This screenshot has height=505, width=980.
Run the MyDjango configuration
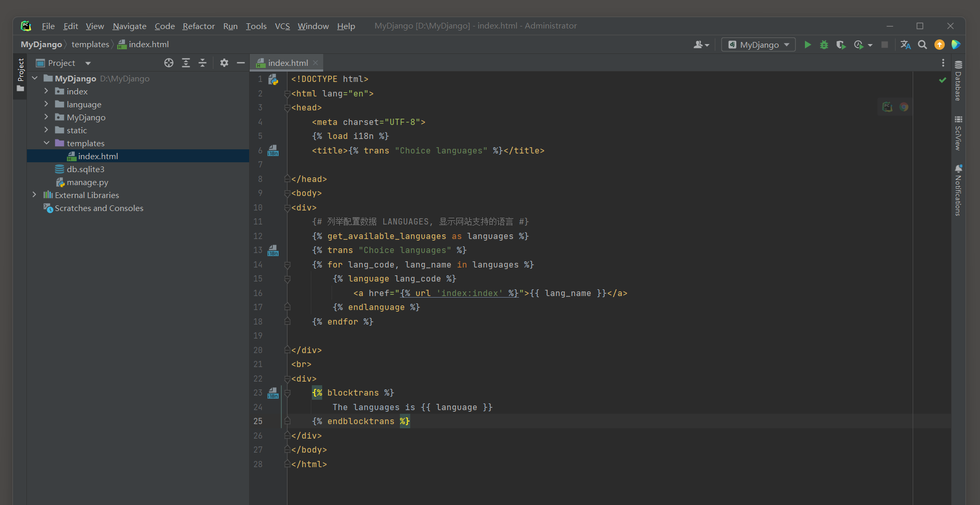pyautogui.click(x=808, y=45)
